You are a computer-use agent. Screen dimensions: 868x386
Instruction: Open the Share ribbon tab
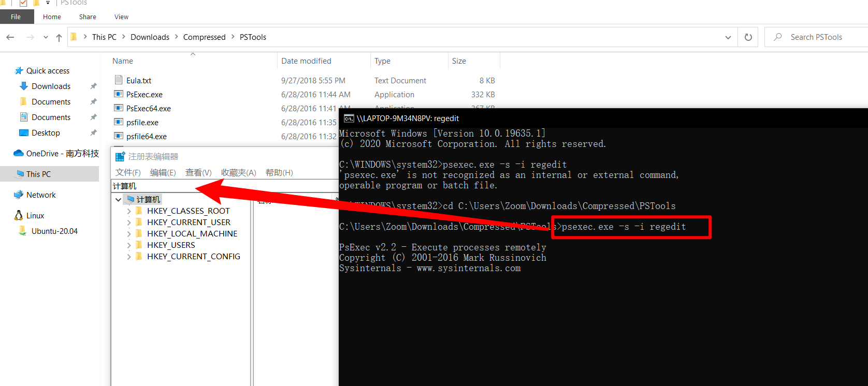tap(88, 17)
